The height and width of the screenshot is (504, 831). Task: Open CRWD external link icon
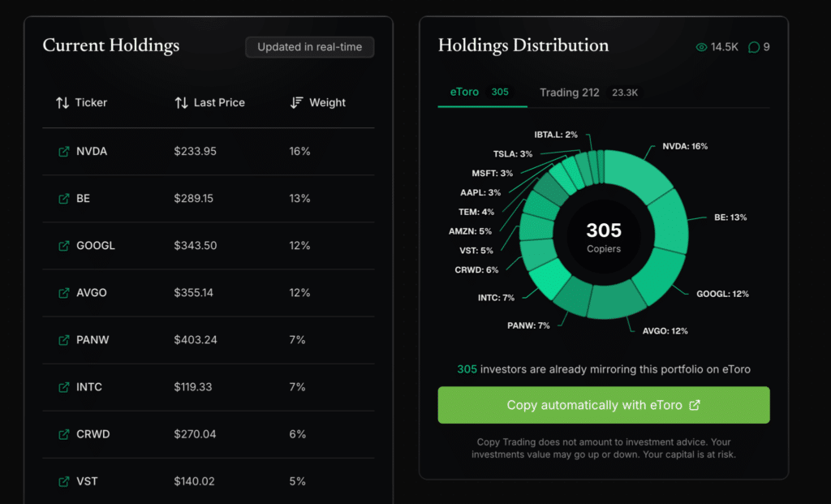(63, 434)
